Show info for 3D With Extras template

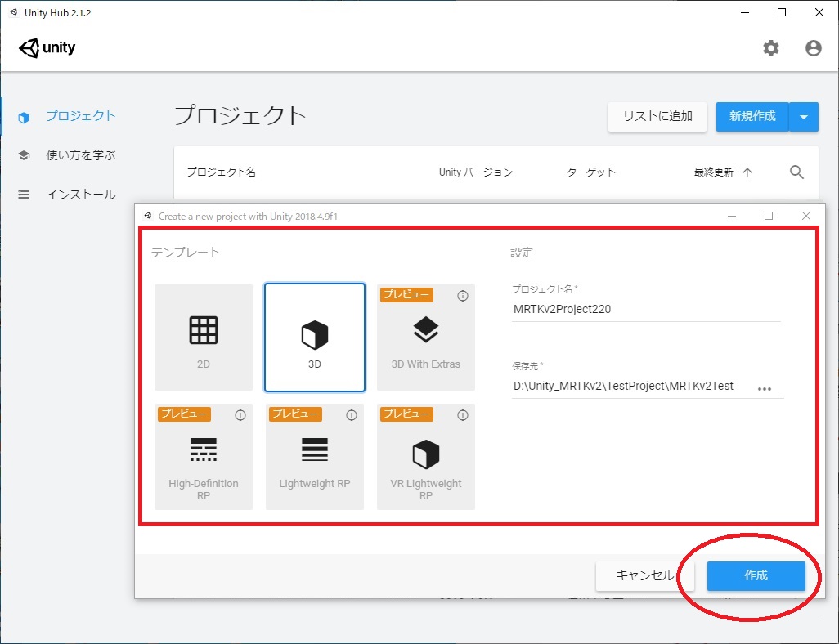463,296
